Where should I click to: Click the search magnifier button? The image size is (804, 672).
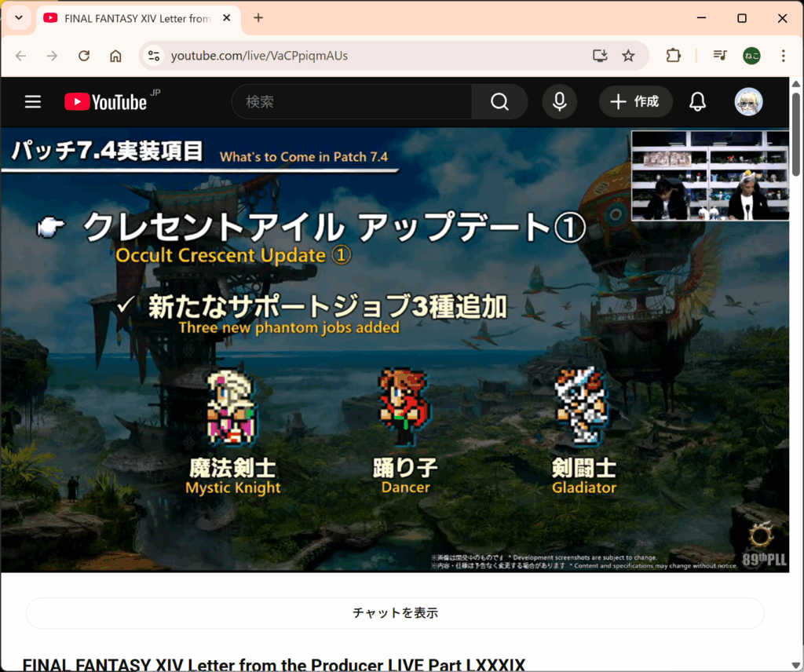pyautogui.click(x=499, y=102)
